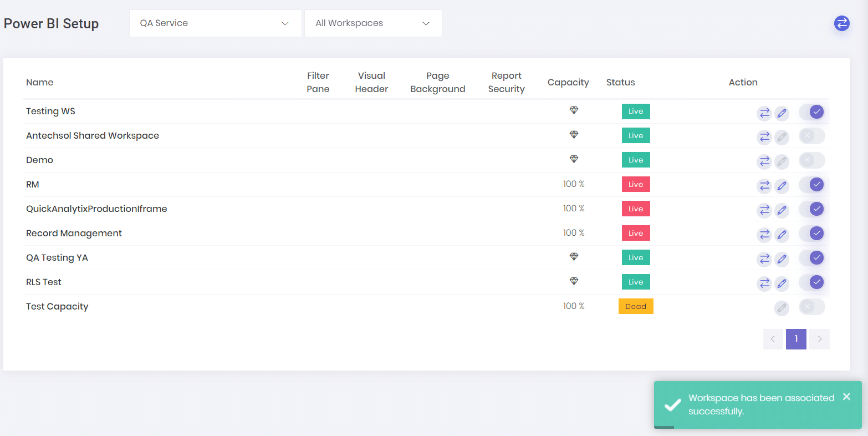Click the 100 % capacity value for QuickAnalytixProductionIframe

click(574, 208)
